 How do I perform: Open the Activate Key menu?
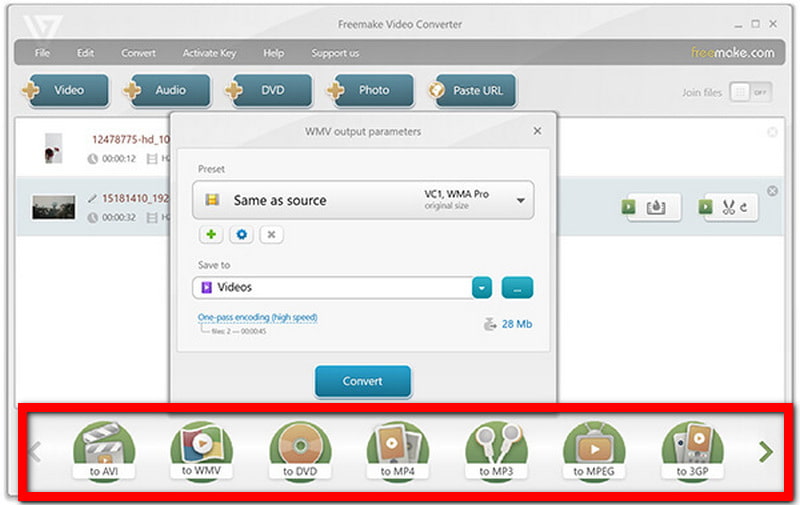click(x=209, y=53)
